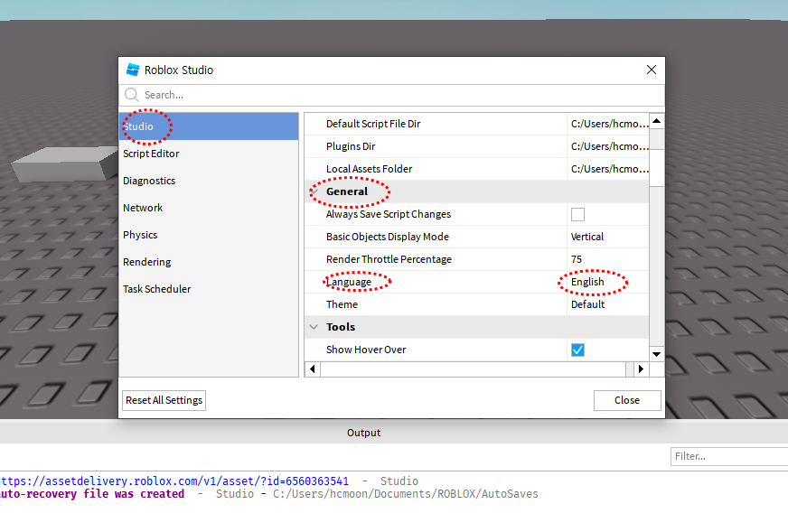Open the Rendering settings category

coord(209,262)
